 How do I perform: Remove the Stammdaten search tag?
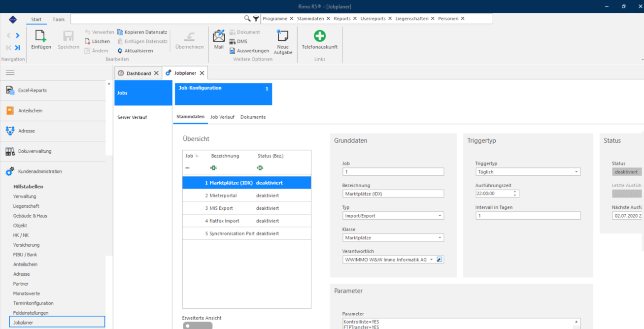(x=328, y=19)
